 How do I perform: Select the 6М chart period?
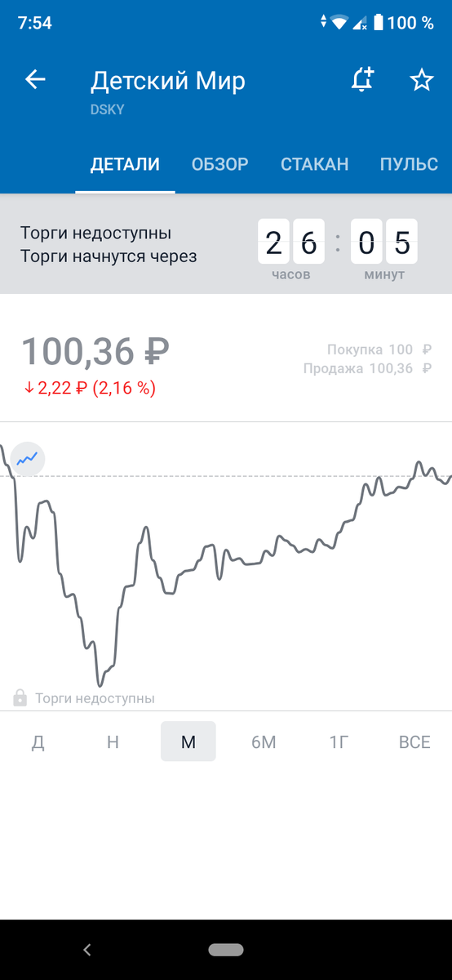click(264, 742)
